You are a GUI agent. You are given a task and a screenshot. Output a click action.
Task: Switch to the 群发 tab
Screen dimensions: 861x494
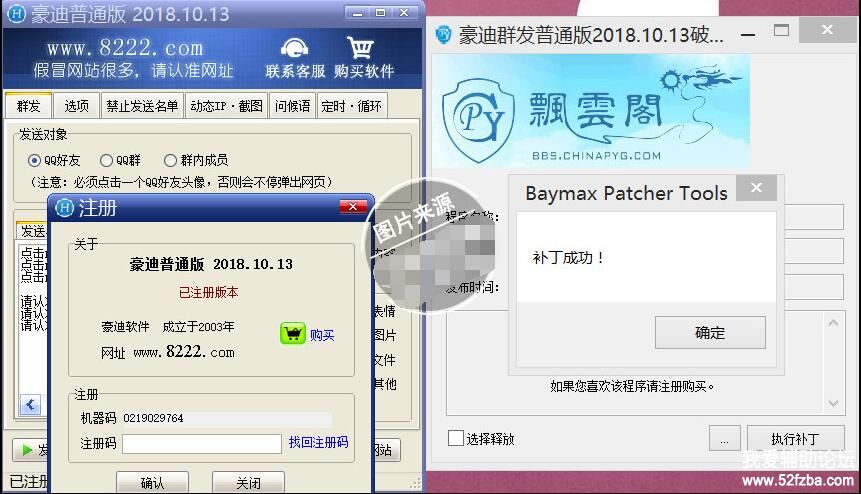pyautogui.click(x=29, y=105)
